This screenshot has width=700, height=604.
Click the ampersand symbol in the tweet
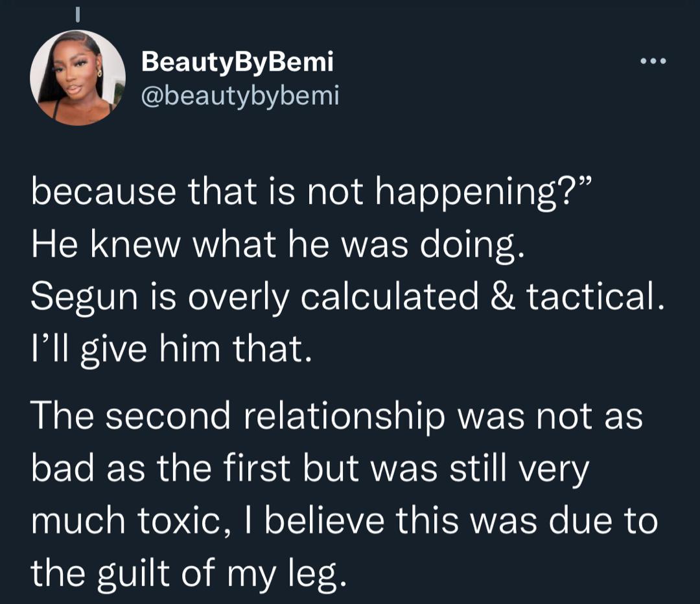pos(500,297)
